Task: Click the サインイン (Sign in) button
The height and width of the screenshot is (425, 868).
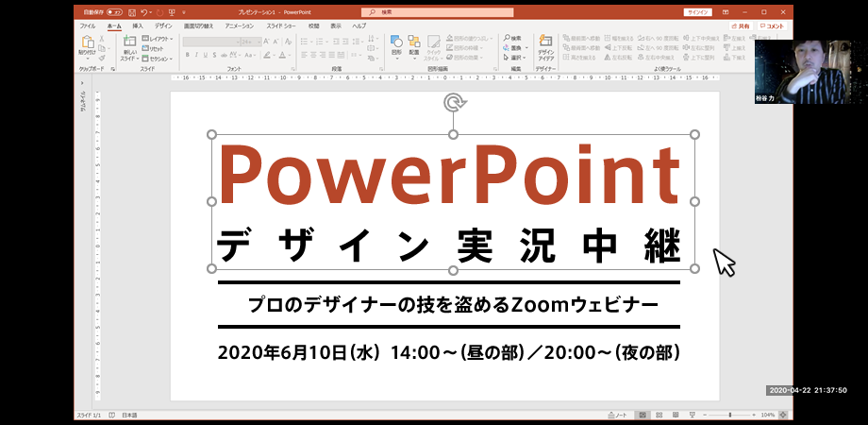Action: [x=698, y=12]
